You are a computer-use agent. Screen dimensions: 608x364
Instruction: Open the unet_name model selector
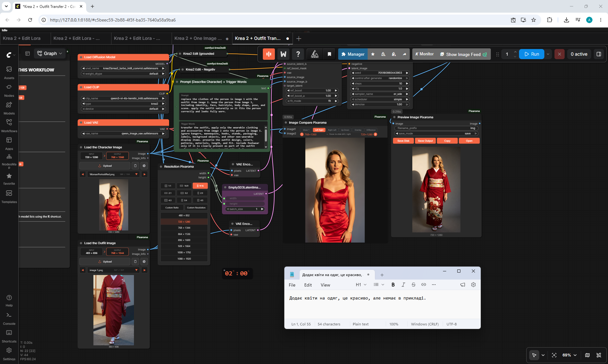click(x=123, y=68)
